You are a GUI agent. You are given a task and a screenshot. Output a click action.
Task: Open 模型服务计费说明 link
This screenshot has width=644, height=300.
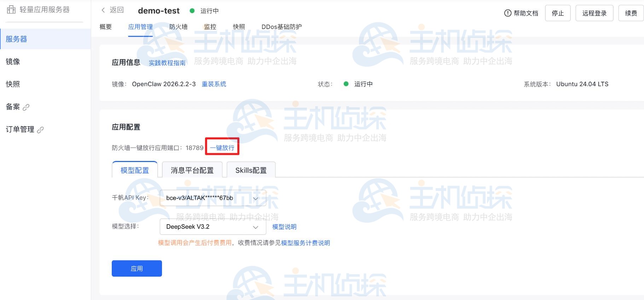306,243
